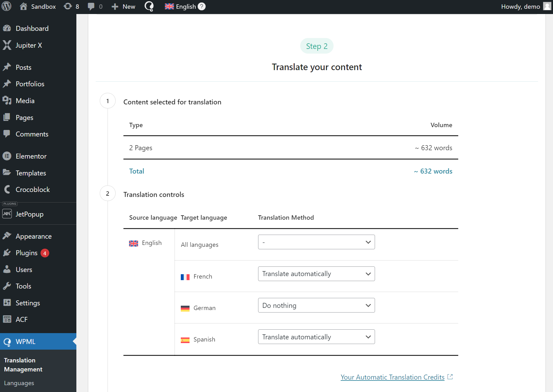
Task: Click the Crocoblock sidebar icon
Action: point(7,189)
